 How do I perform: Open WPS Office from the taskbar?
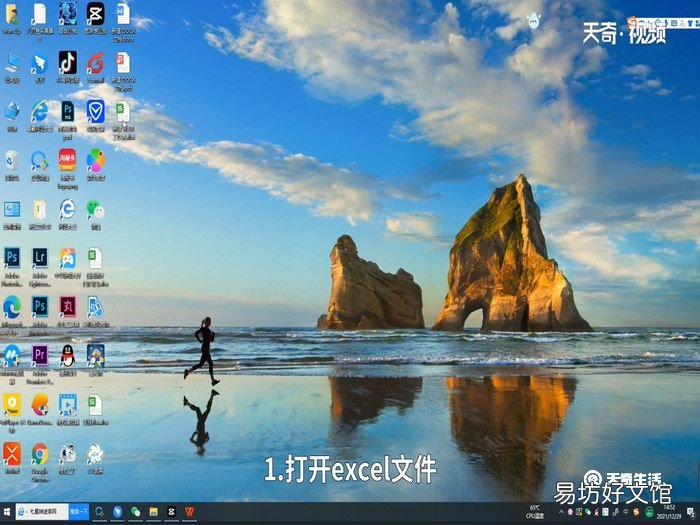[190, 512]
